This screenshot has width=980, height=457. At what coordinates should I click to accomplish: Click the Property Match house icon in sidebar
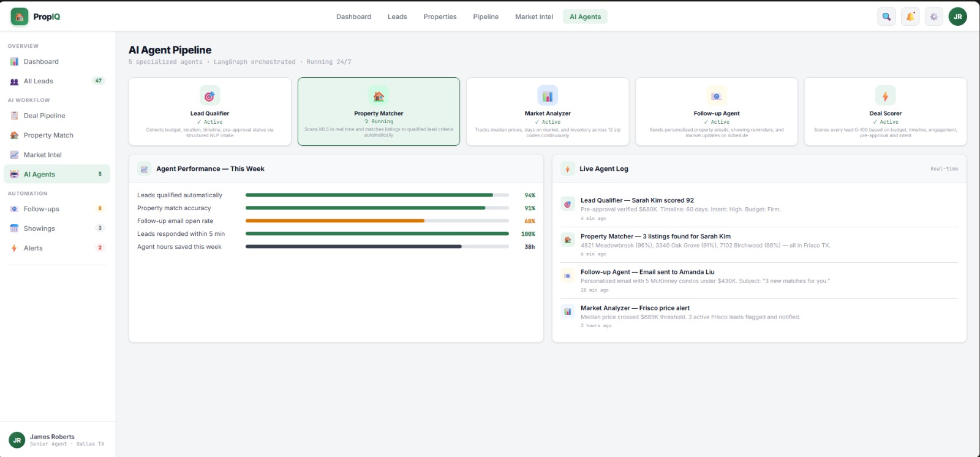click(x=14, y=135)
